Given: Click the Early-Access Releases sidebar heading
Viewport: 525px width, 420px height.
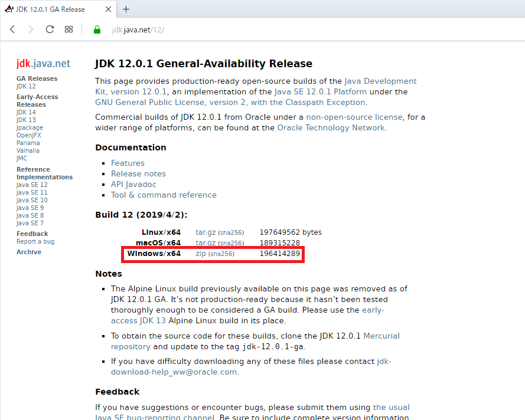Looking at the screenshot, I should (37, 101).
